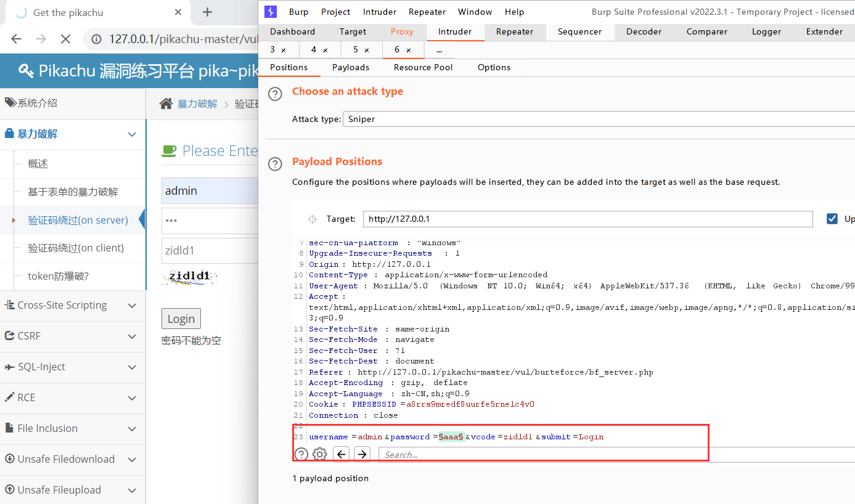Image resolution: width=855 pixels, height=504 pixels.
Task: Open the Repeater menu
Action: coord(427,12)
